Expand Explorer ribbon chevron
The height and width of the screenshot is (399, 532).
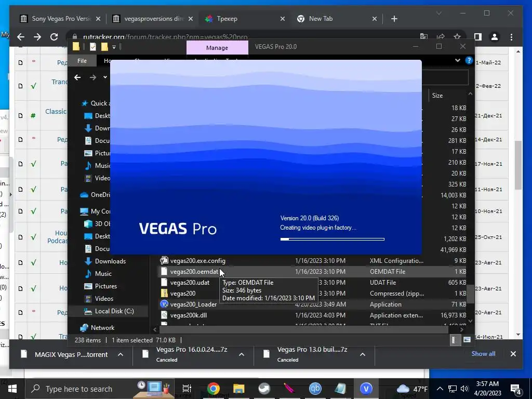[457, 60]
